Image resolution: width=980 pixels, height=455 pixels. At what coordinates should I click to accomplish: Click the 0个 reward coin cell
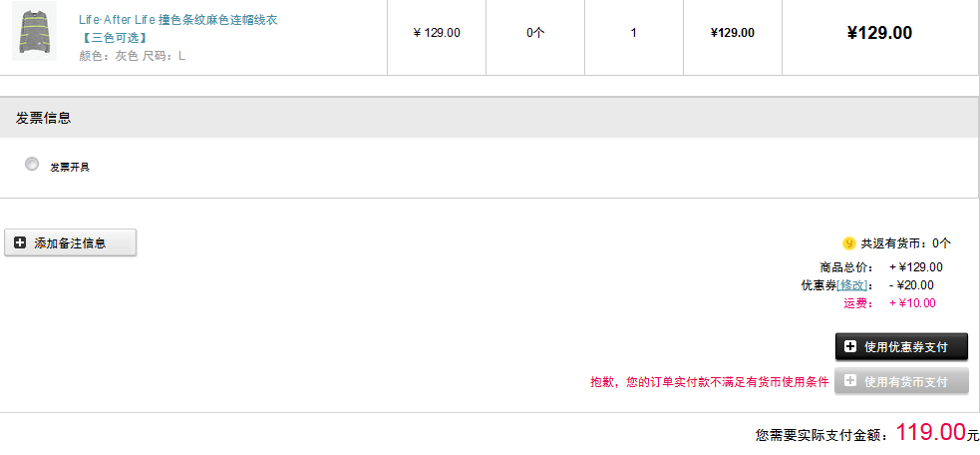[x=535, y=33]
